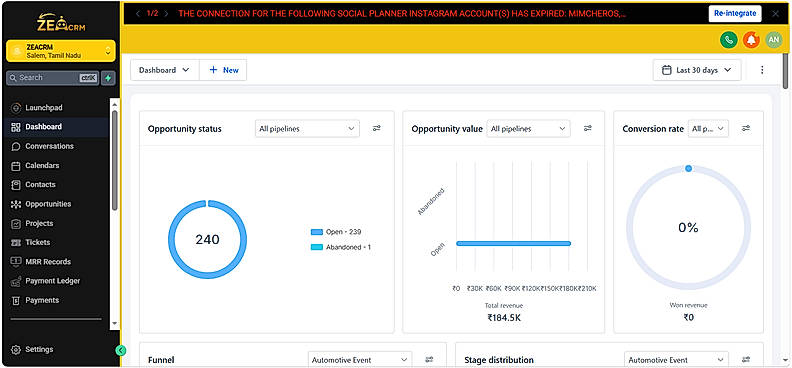This screenshot has height=368, width=792.
Task: Open Opportunity value widget filter settings
Action: pos(587,128)
